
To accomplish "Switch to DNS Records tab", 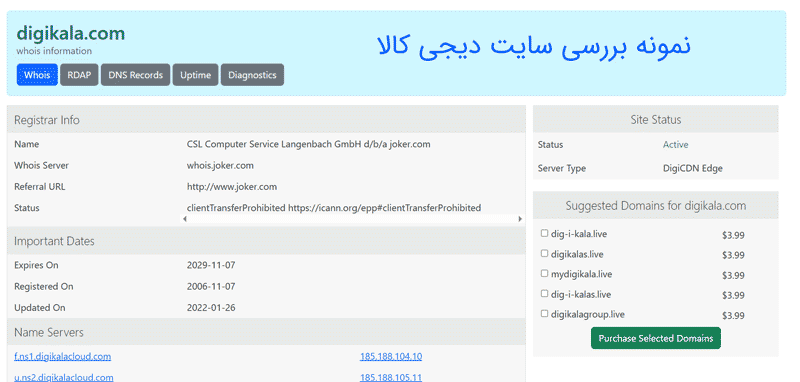I will [x=135, y=75].
